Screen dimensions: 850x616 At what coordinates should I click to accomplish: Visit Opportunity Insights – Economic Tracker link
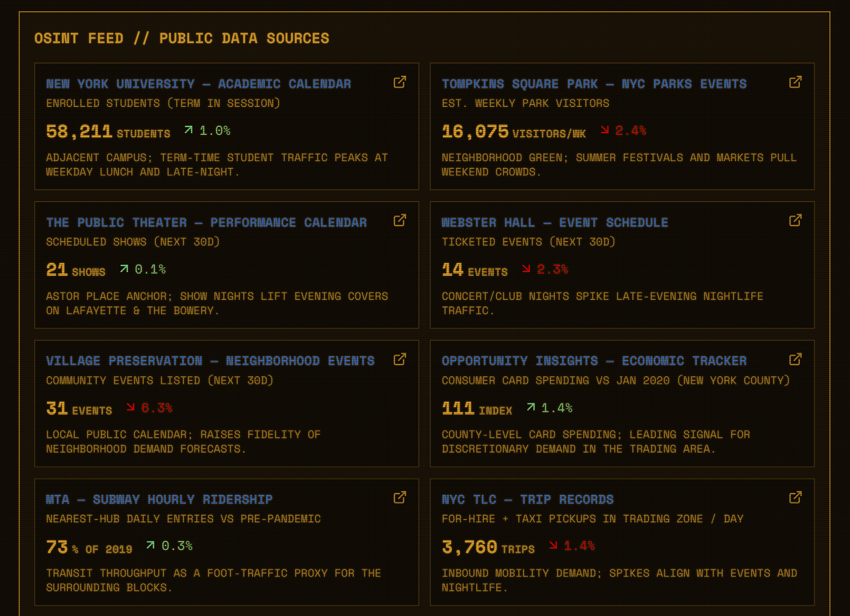(x=594, y=361)
